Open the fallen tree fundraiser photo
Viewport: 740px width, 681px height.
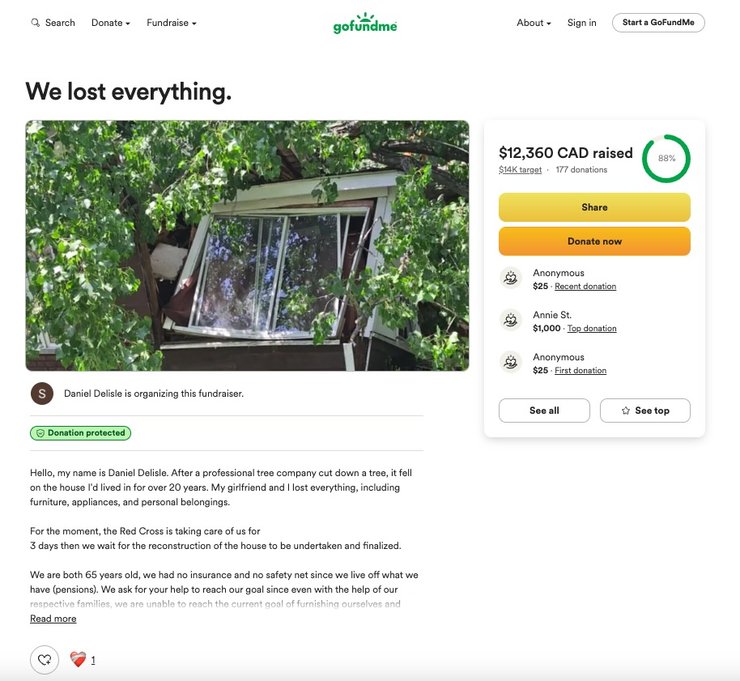[247, 246]
